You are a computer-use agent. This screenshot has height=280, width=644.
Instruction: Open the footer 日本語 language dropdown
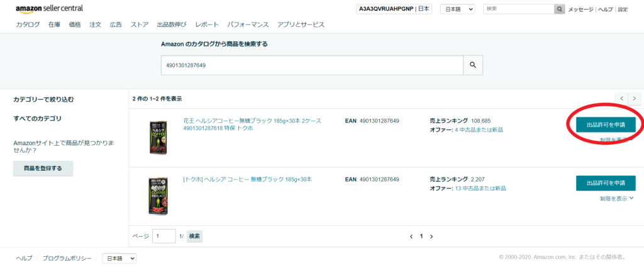[119, 258]
